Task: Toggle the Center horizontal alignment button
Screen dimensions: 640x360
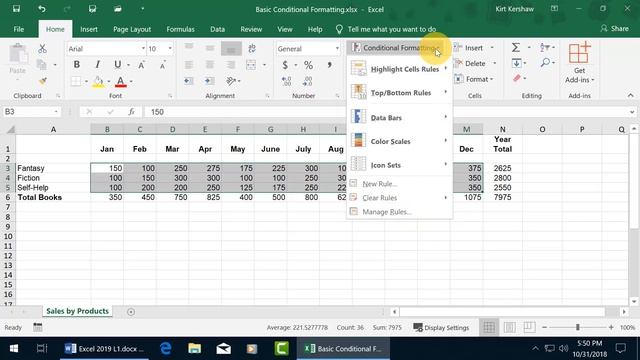Action: point(210,64)
